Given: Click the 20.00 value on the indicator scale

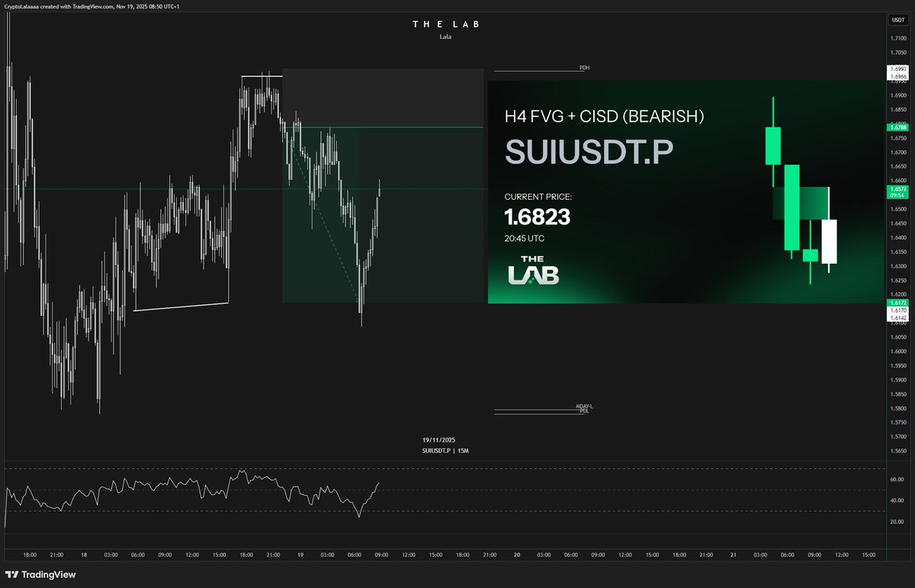Looking at the screenshot, I should click(x=897, y=522).
